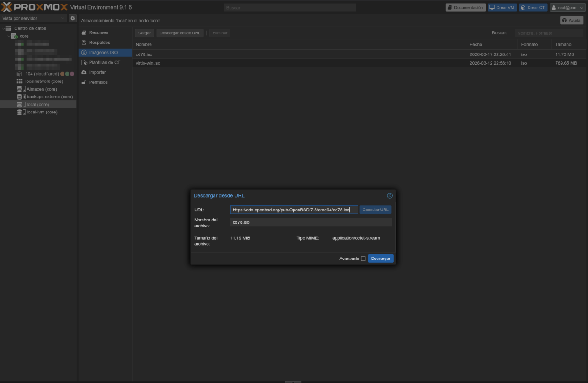Click the Respaldos floppy disk icon
This screenshot has width=588, height=383.
point(84,42)
